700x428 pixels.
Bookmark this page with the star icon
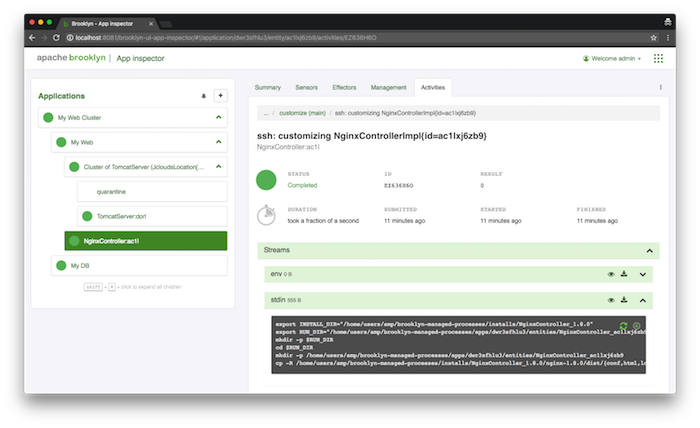654,37
